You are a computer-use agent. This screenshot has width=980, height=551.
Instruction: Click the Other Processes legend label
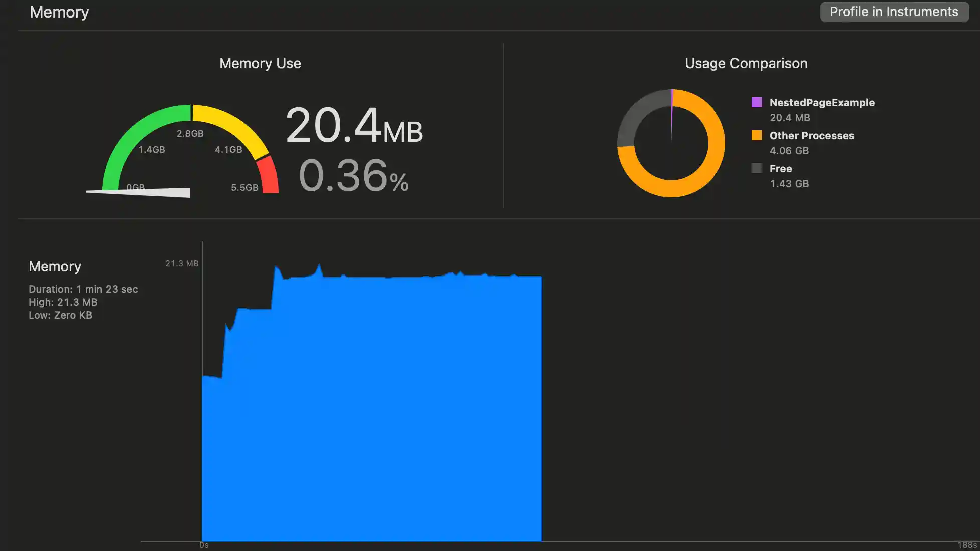click(x=812, y=136)
